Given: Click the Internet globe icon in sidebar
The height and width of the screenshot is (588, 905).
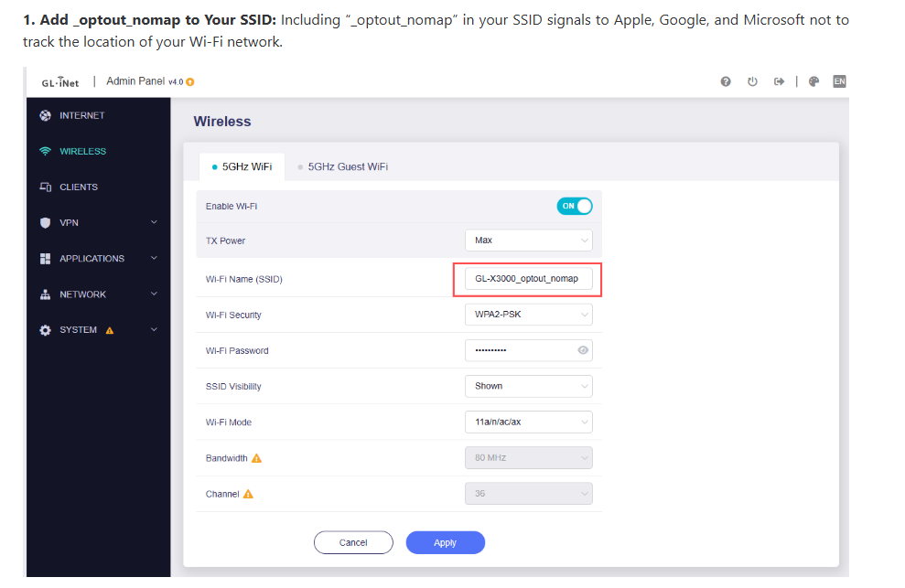Looking at the screenshot, I should click(x=45, y=115).
